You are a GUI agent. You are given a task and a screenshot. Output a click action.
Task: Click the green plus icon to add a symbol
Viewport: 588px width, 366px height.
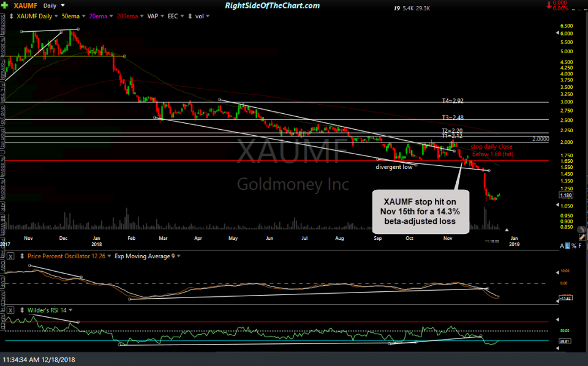(x=4, y=5)
